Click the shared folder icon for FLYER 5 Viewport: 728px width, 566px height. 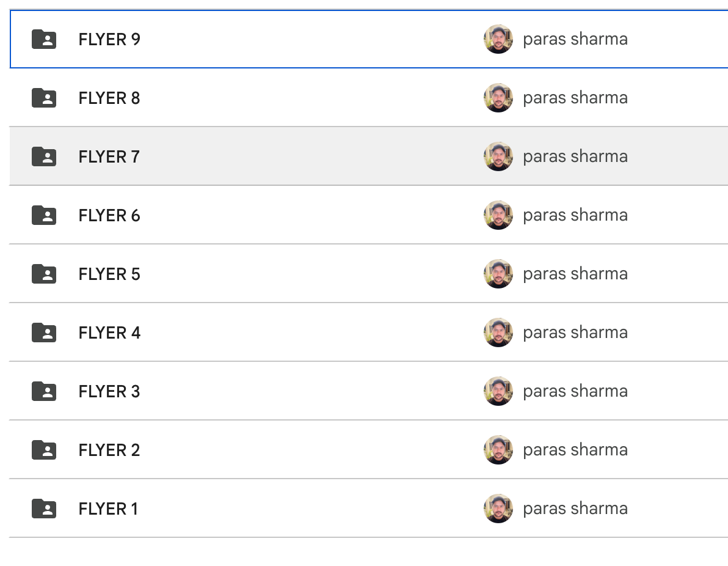click(x=44, y=274)
